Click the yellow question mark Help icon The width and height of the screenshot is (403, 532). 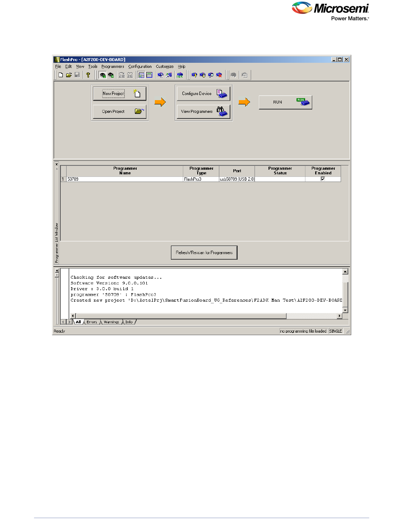(88, 75)
